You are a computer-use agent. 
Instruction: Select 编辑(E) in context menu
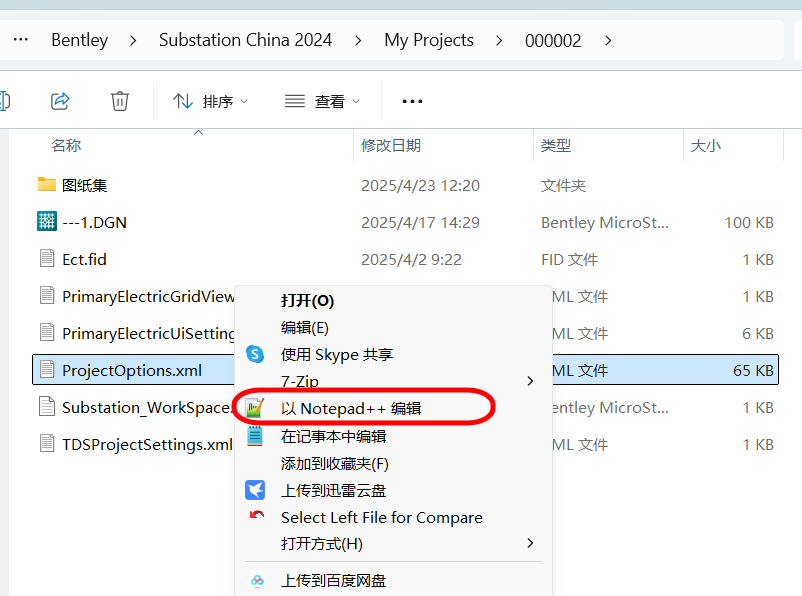(305, 327)
